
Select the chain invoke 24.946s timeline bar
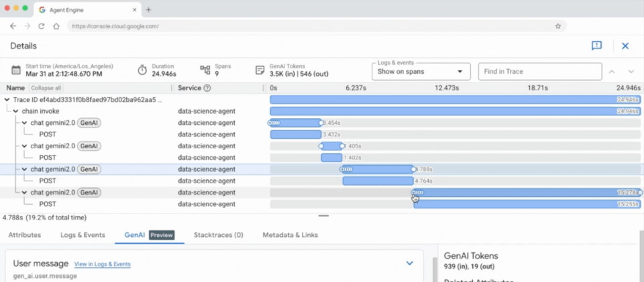tap(455, 111)
